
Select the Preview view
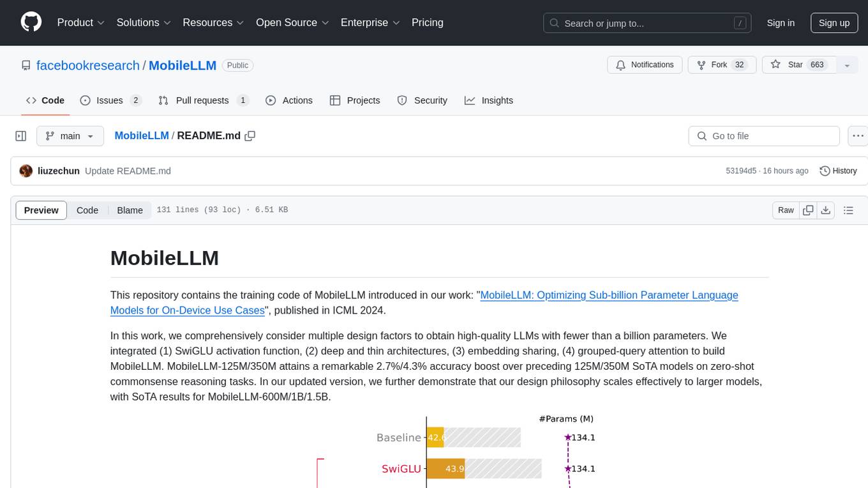point(41,210)
